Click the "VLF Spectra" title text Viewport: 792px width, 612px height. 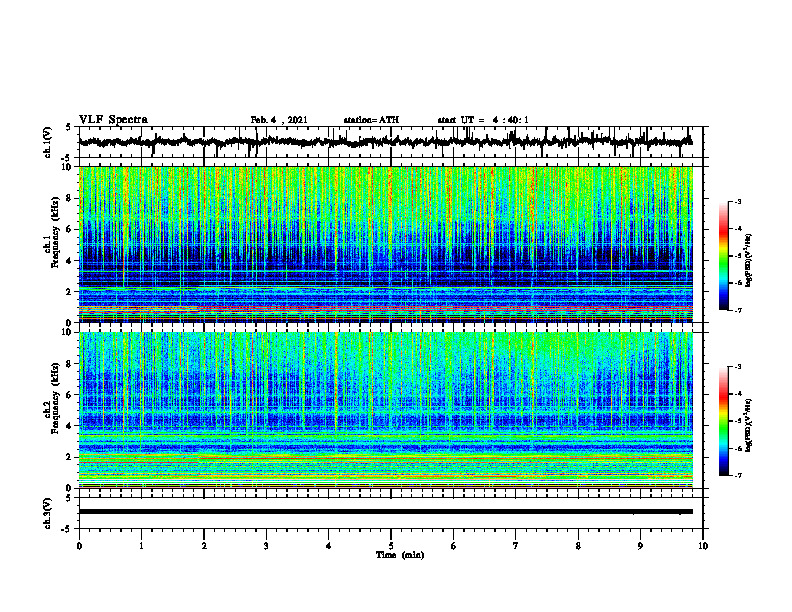point(113,120)
